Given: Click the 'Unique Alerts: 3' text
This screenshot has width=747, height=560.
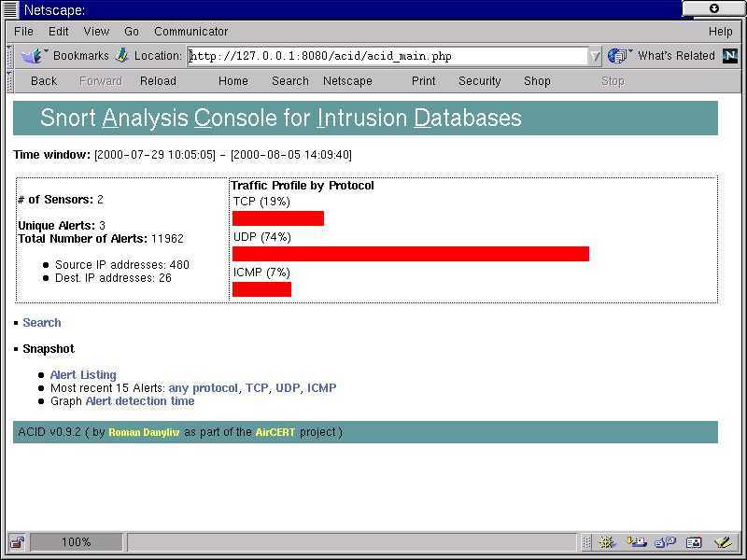Looking at the screenshot, I should click(x=62, y=225).
